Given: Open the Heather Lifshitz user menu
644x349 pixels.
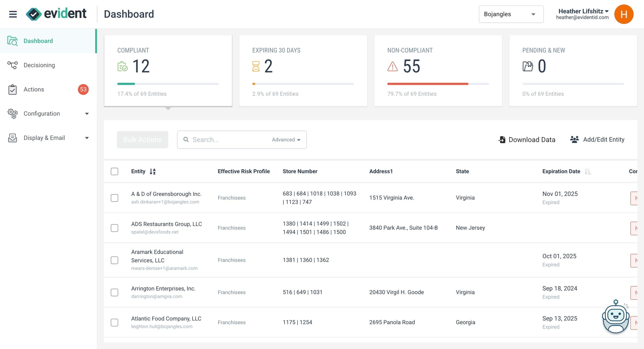Looking at the screenshot, I should pos(583,14).
